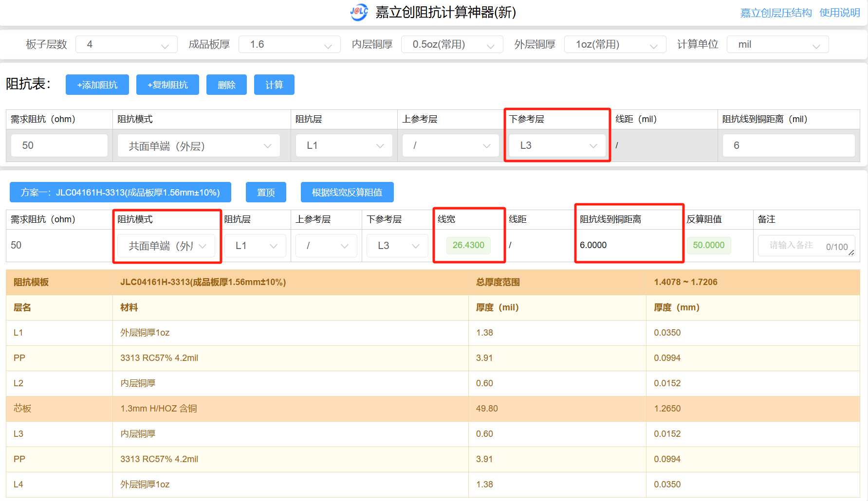Open the 板子层数 dropdown showing 4
The width and height of the screenshot is (868, 501).
tap(127, 45)
